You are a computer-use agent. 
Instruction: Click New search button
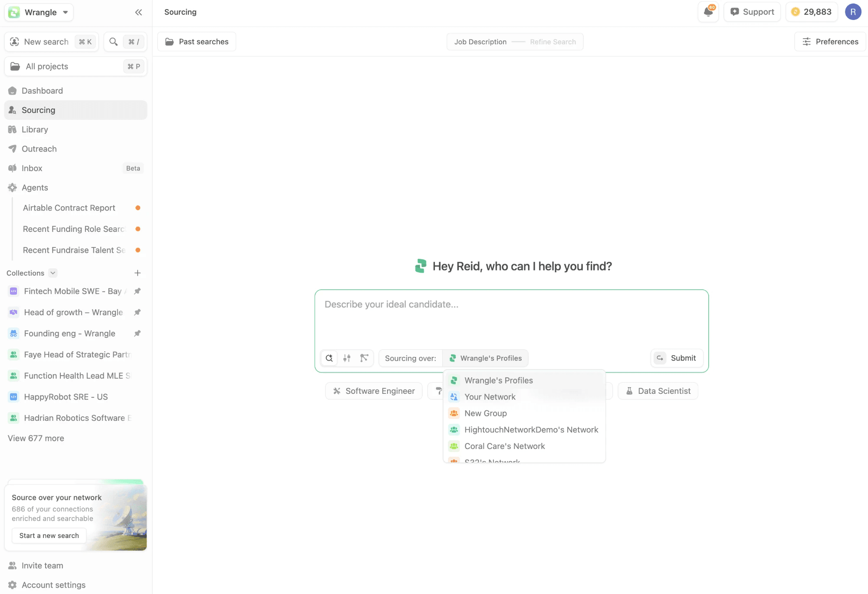click(x=52, y=42)
